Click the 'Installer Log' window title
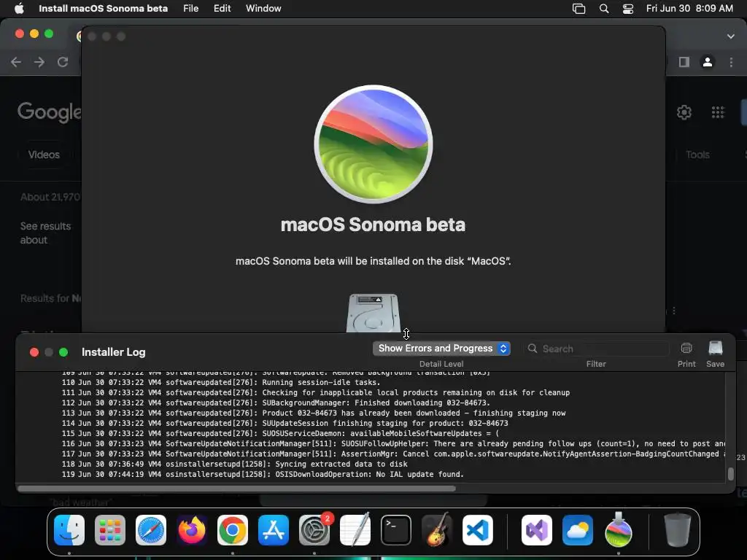Viewport: 747px width, 560px height. pos(113,352)
